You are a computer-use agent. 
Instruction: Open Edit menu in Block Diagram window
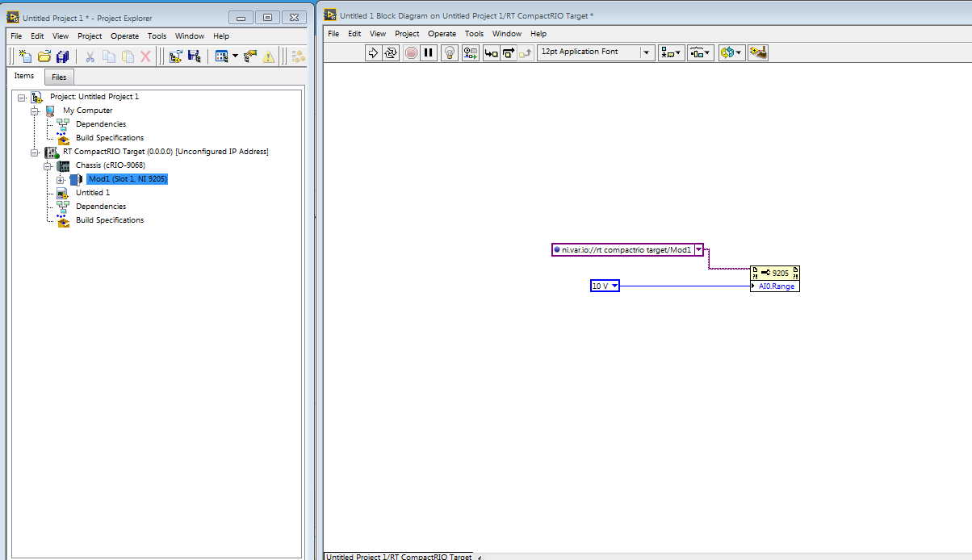(354, 34)
